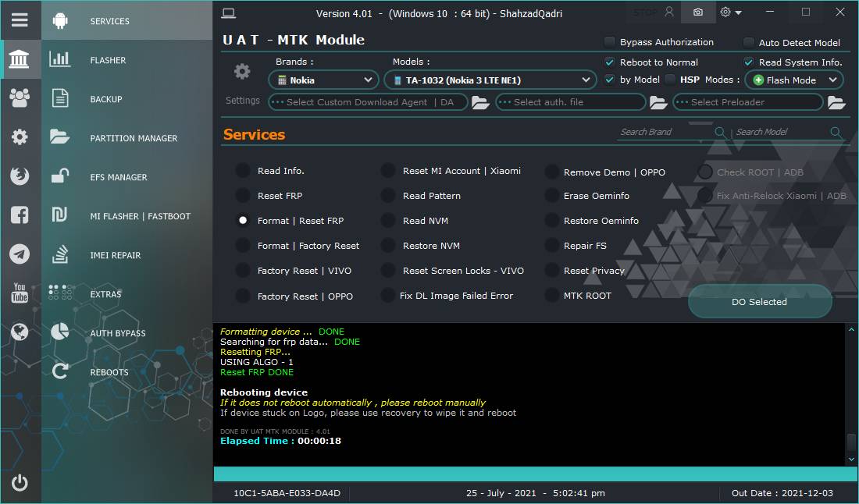Expand the Flash Mode dropdown
Viewport: 859px width, 504px height.
pyautogui.click(x=794, y=80)
